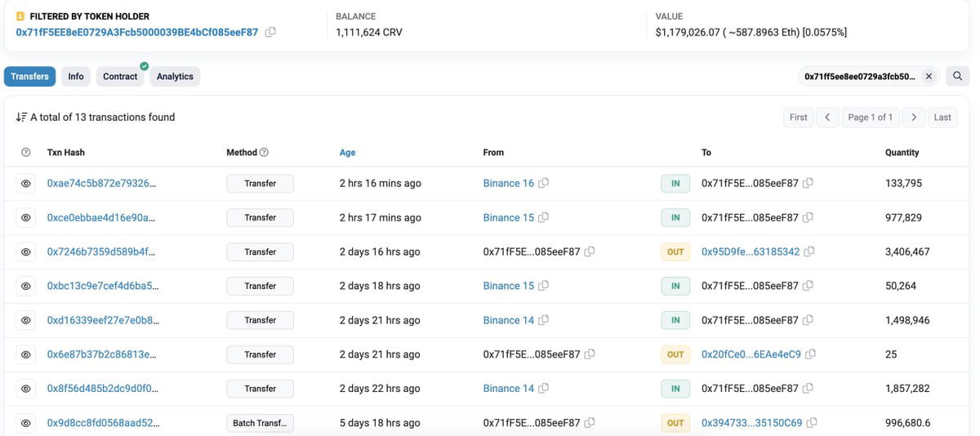The height and width of the screenshot is (436, 980).
Task: Toggle eye preview for 0x7246b7359d589b4f row
Action: [x=25, y=252]
